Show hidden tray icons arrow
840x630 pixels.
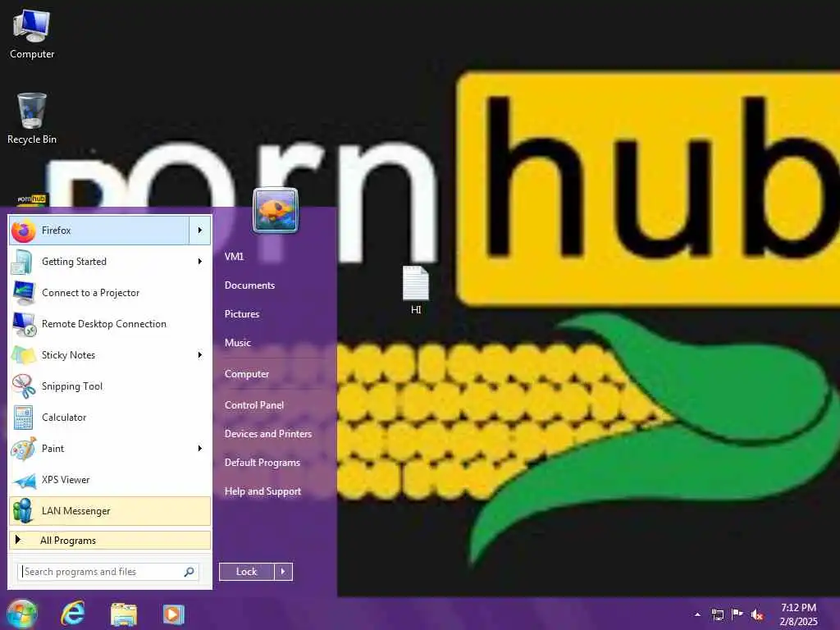pos(697,614)
